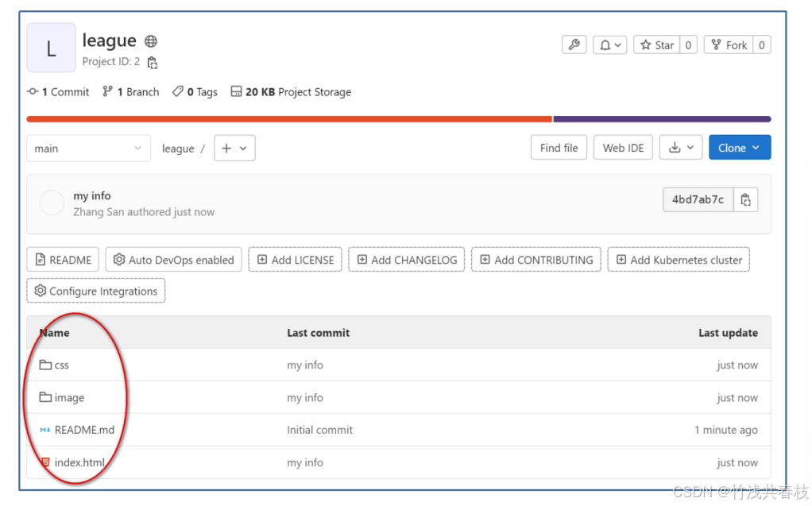Open the README button
Image resolution: width=812 pixels, height=506 pixels.
tap(62, 260)
